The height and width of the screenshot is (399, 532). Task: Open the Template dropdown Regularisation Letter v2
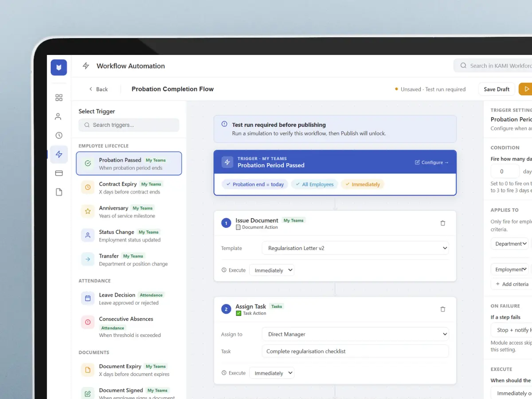(355, 248)
